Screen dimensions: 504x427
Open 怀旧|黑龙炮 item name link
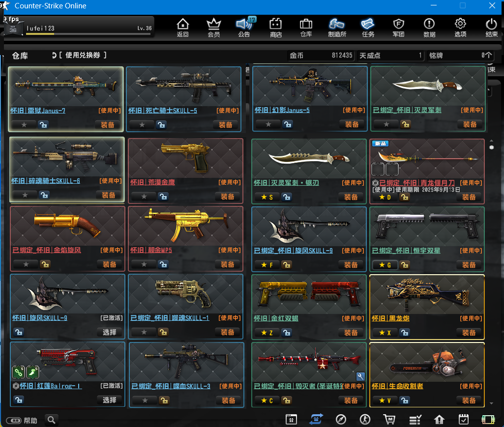coord(390,318)
